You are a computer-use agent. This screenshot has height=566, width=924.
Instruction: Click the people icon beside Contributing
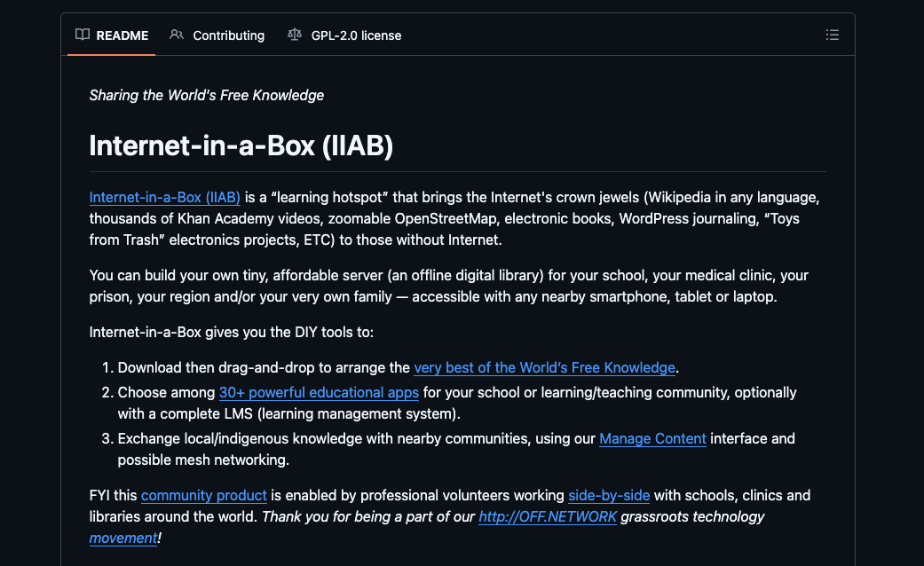tap(177, 35)
